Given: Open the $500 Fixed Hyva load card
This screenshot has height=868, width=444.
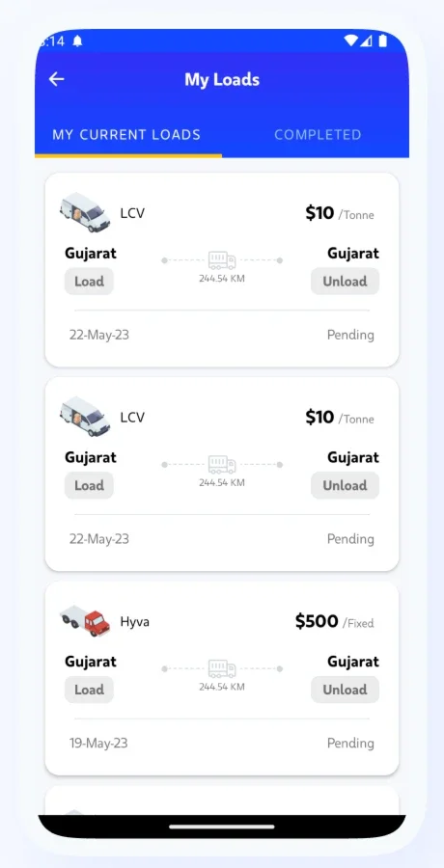Looking at the screenshot, I should click(222, 678).
